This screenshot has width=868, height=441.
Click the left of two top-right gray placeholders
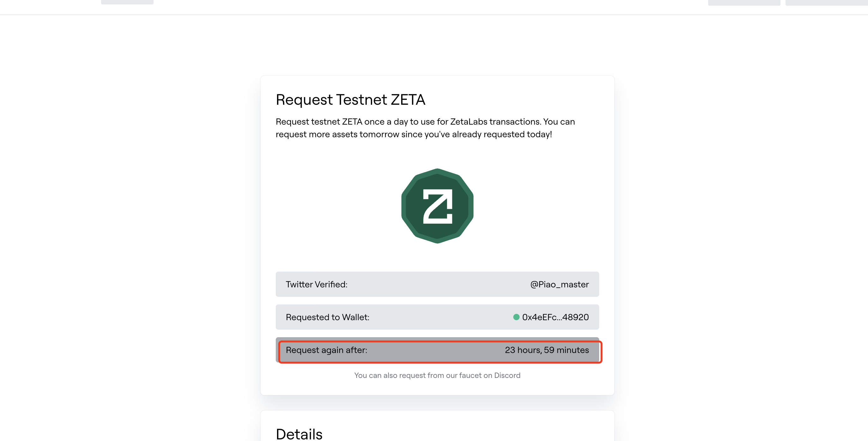[x=744, y=3]
